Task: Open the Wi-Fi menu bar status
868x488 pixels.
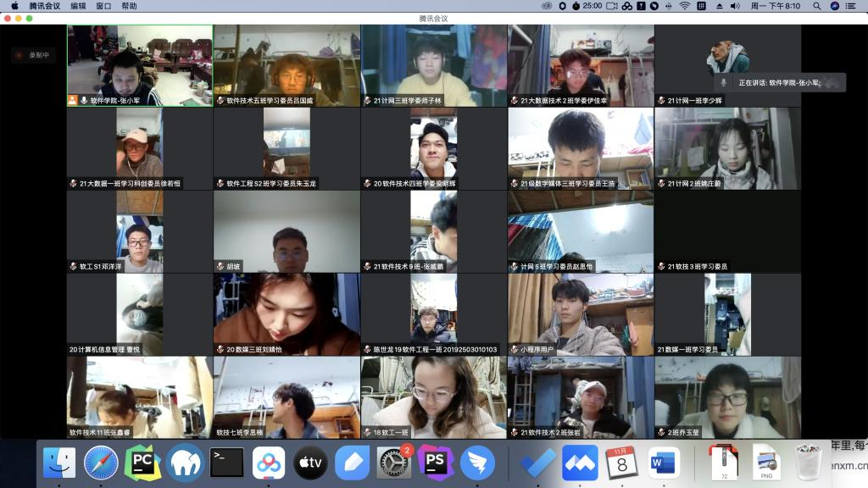Action: point(685,6)
